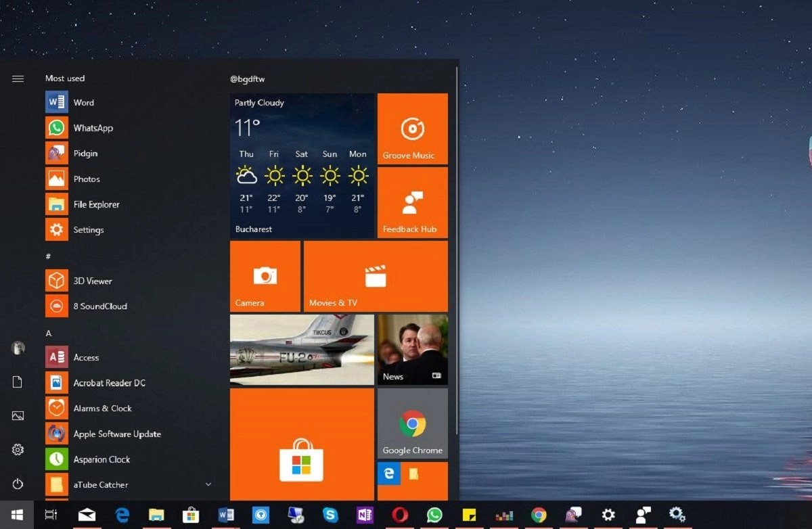Open Skype from the taskbar
Screen dimensions: 812x529
click(330, 515)
